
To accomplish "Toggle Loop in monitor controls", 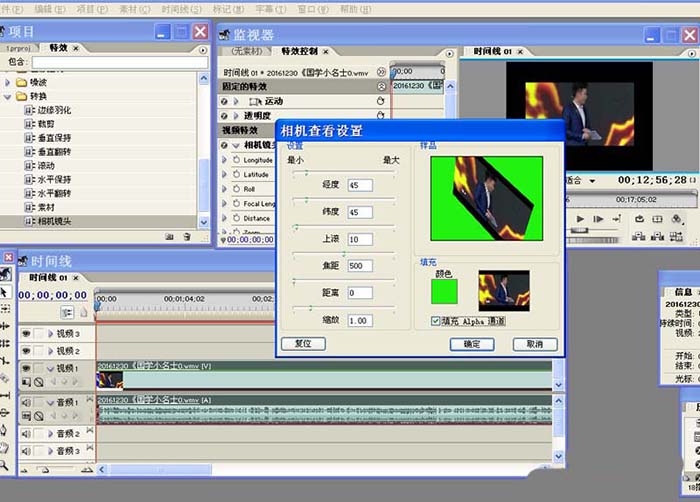I will pyautogui.click(x=639, y=219).
